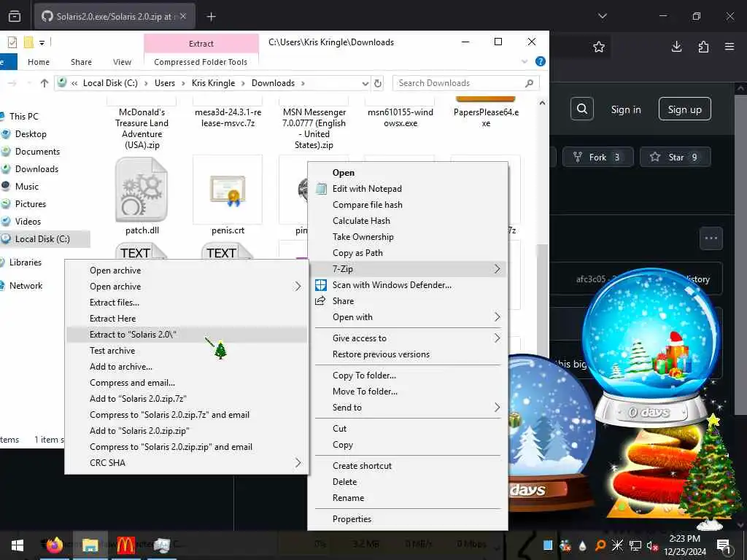Image resolution: width=747 pixels, height=560 pixels.
Task: Refresh the Downloads folder view
Action: pos(378,83)
